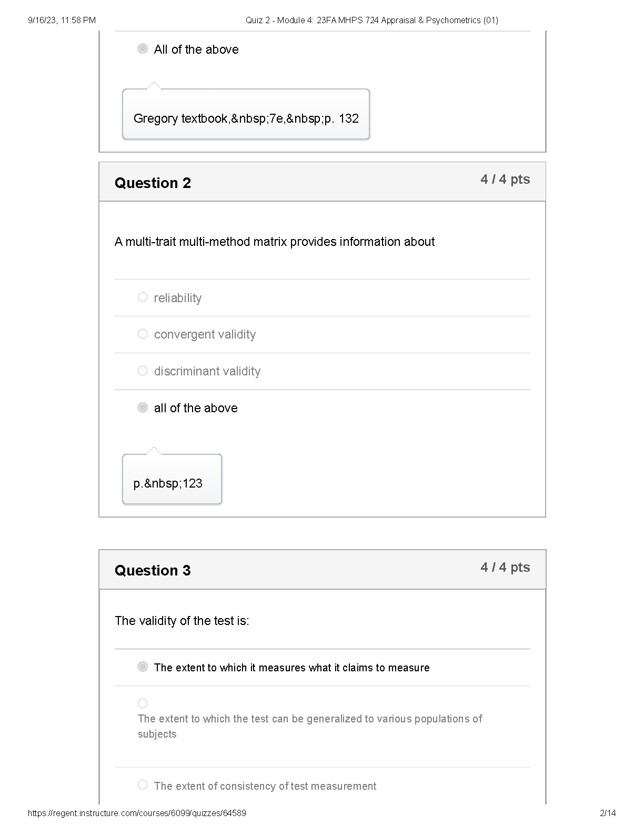644x834 pixels.
Task: Click the 2/14 page number indicator
Action: (x=608, y=813)
